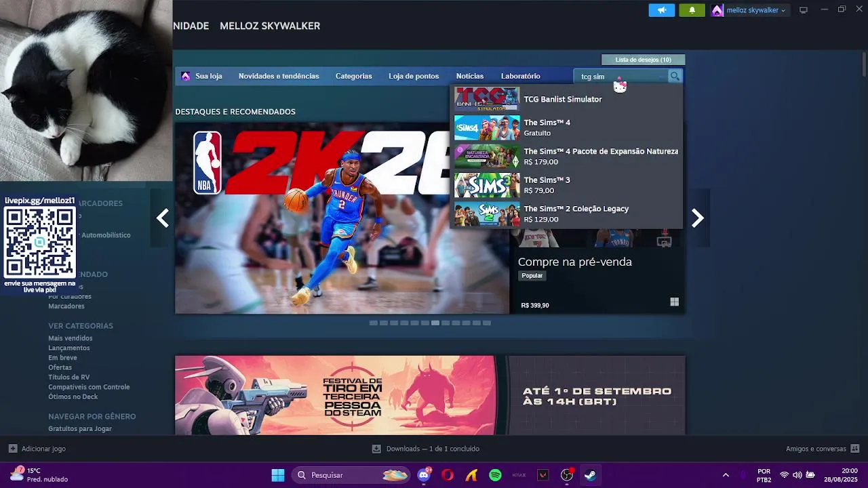868x488 pixels.
Task: Click the taskbar Pesquisar search box
Action: click(x=352, y=475)
